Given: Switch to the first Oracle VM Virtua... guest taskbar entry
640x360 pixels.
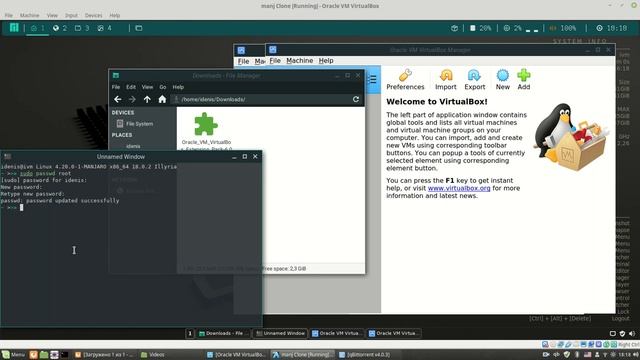Looking at the screenshot, I should tap(336, 333).
